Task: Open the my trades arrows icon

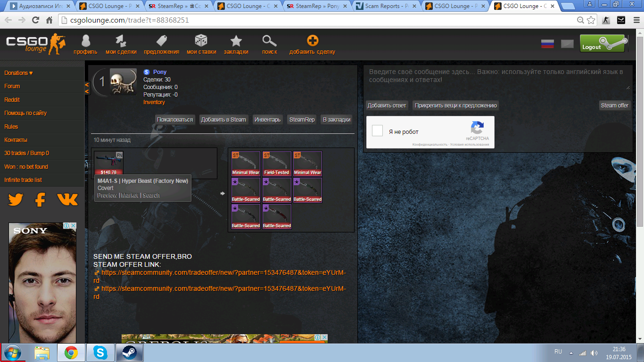Action: tap(121, 41)
